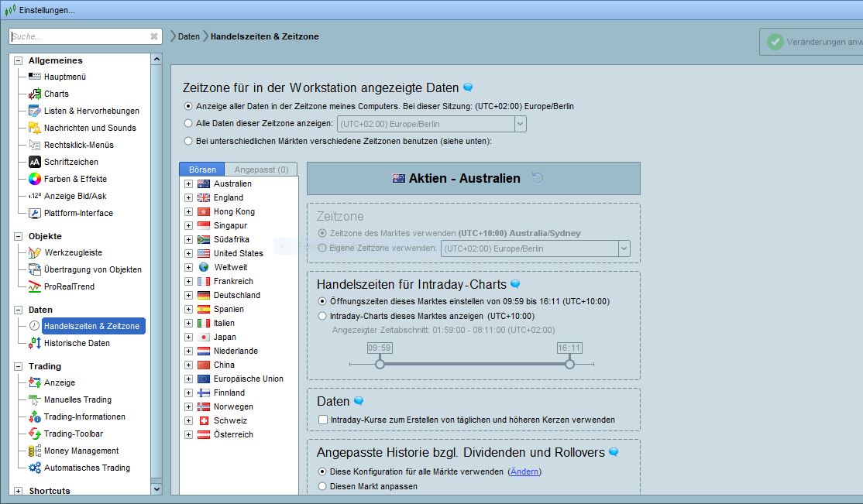Select Anzeige Bid/Ask icon
Screen dimensions: 863x504
(35, 196)
